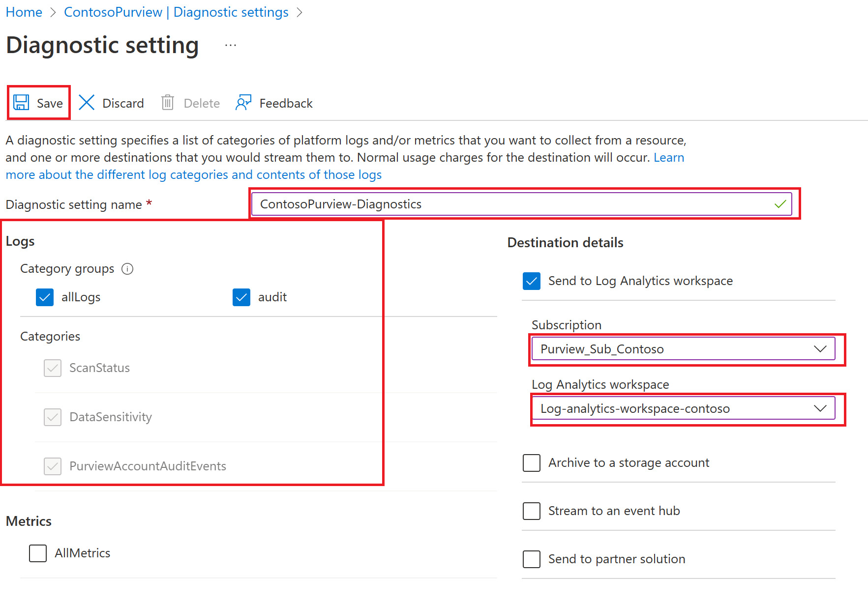868x604 pixels.
Task: Go to the Home breadcrumb
Action: pyautogui.click(x=24, y=12)
